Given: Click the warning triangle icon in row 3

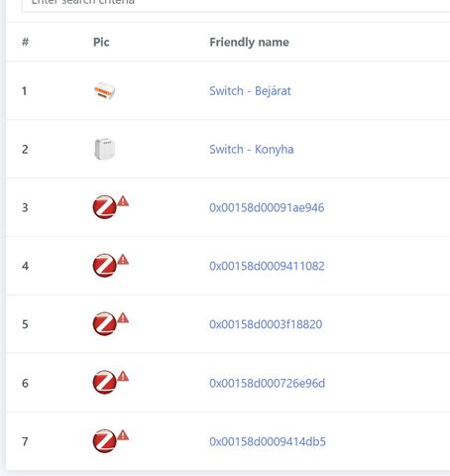Looking at the screenshot, I should click(123, 201).
